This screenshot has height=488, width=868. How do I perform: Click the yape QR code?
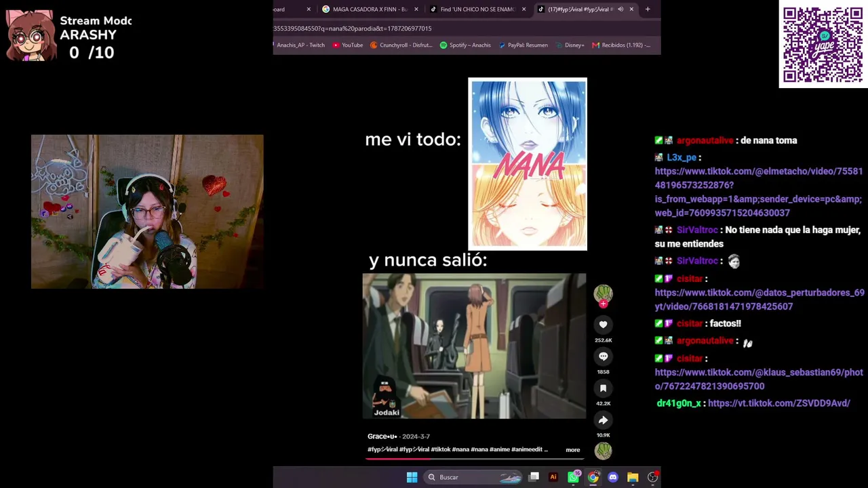(823, 45)
